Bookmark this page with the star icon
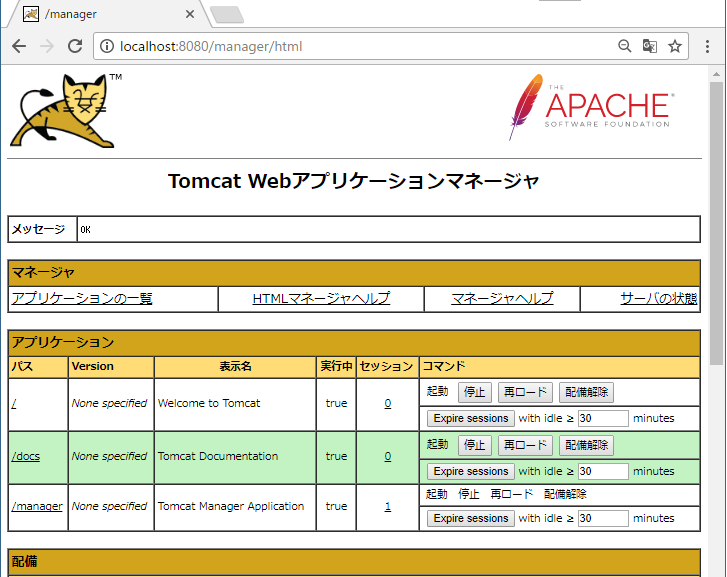 (675, 46)
